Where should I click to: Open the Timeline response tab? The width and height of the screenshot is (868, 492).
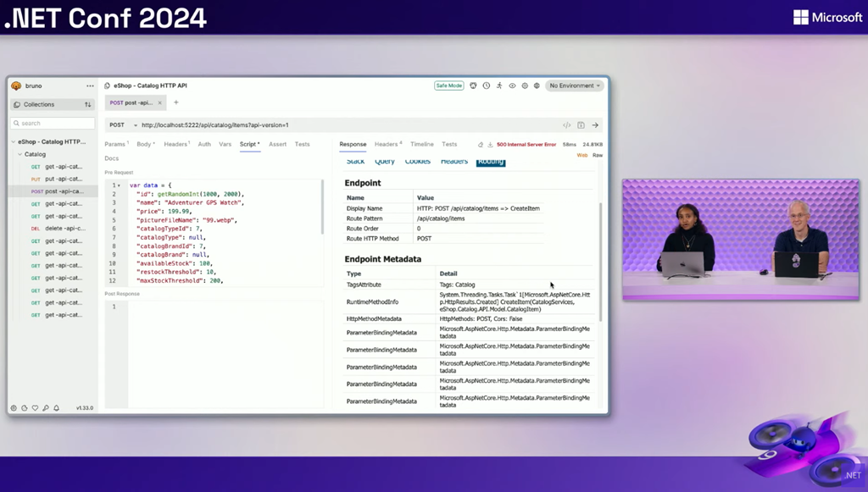[x=422, y=144]
